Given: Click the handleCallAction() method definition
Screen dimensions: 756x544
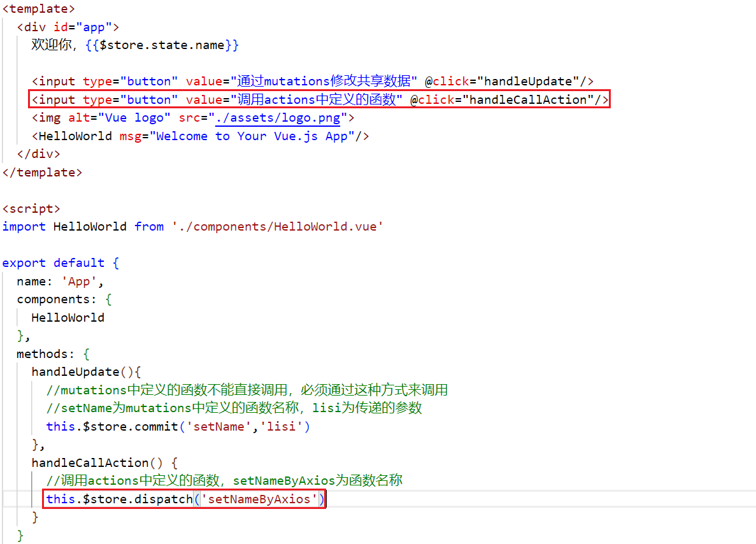Looking at the screenshot, I should (97, 462).
